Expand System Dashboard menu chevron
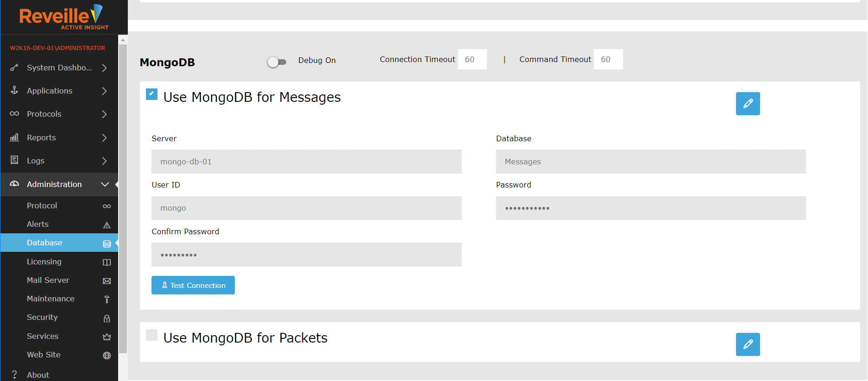This screenshot has width=868, height=381. (104, 68)
